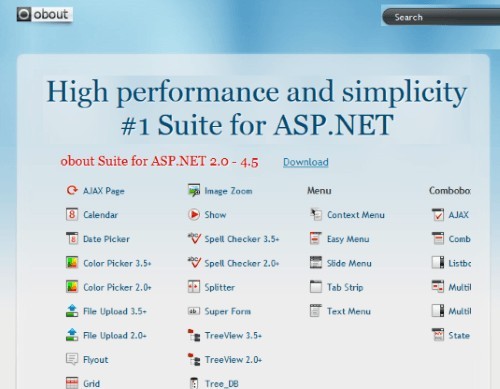Open the Color Picker 2.0+ link
This screenshot has width=500, height=389.
117,287
